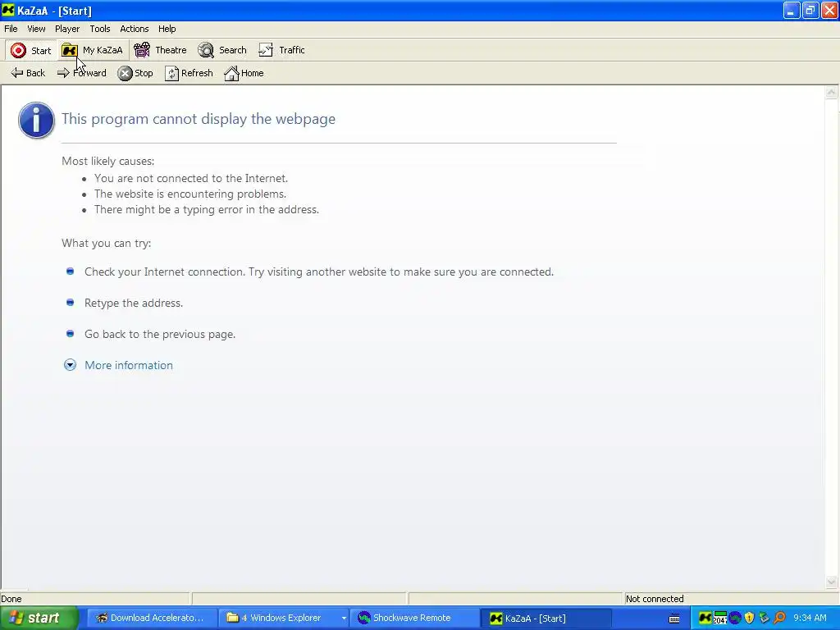The image size is (840, 630).
Task: Stop the page loading
Action: click(x=135, y=73)
